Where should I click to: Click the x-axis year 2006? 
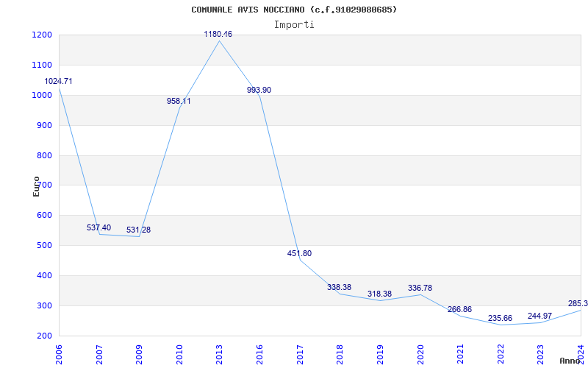(x=60, y=354)
